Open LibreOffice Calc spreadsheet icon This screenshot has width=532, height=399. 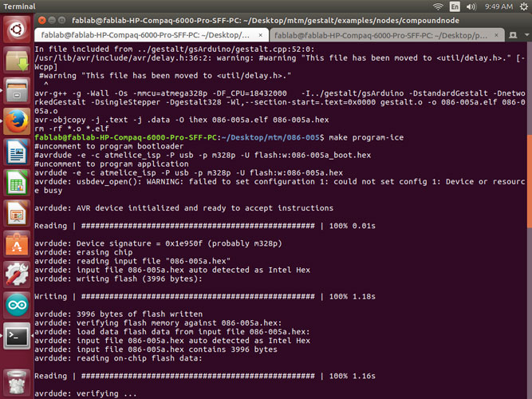click(17, 183)
